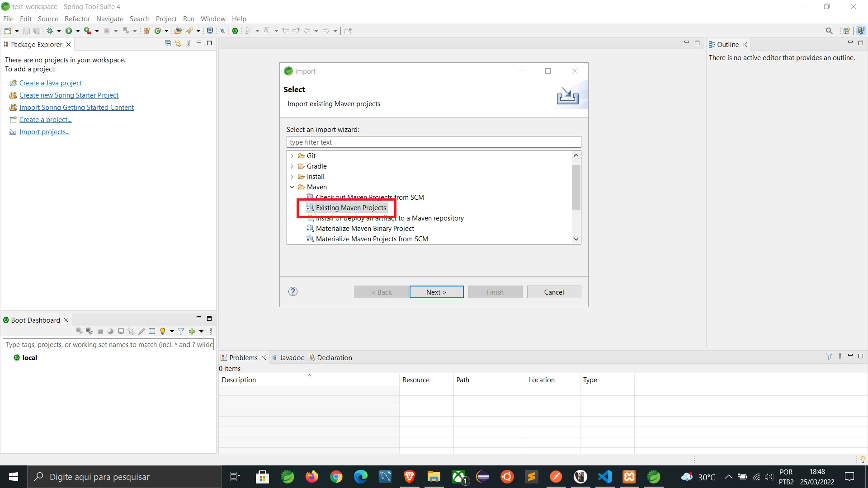Image resolution: width=868 pixels, height=488 pixels.
Task: Open the Search magnifier in top toolbar
Action: [x=829, y=31]
